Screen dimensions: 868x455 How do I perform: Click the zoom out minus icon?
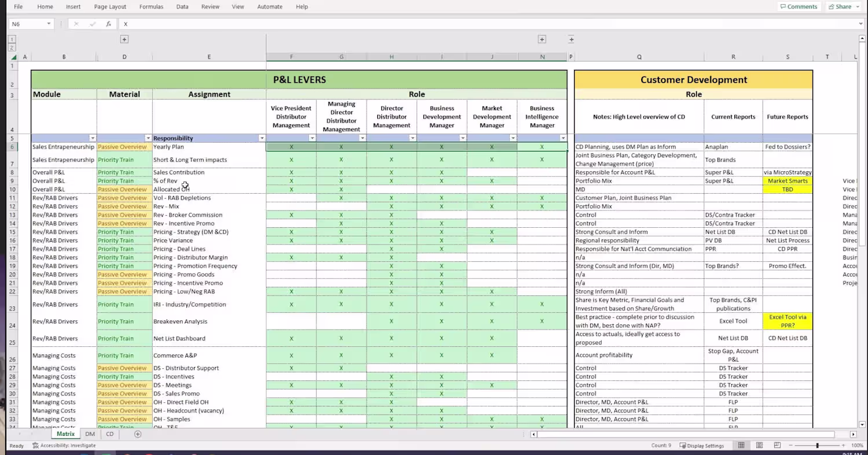[x=790, y=446]
